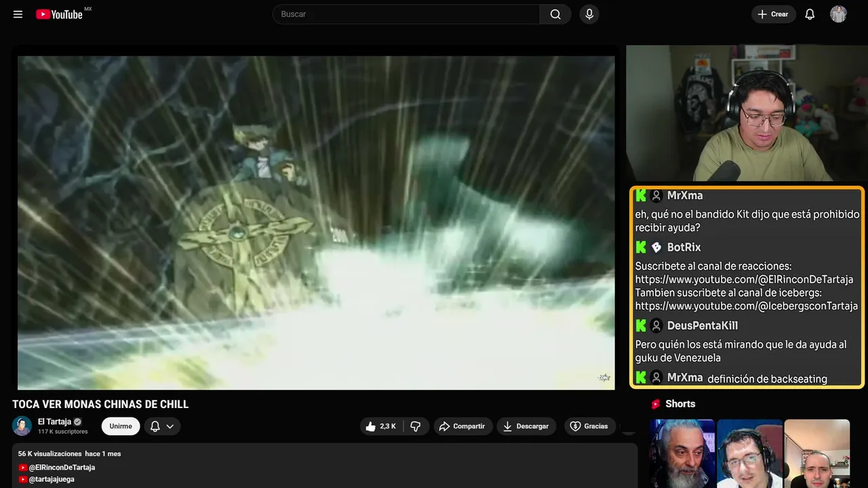Open El Tartaja's channel avatar
The width and height of the screenshot is (868, 488).
[x=22, y=426]
